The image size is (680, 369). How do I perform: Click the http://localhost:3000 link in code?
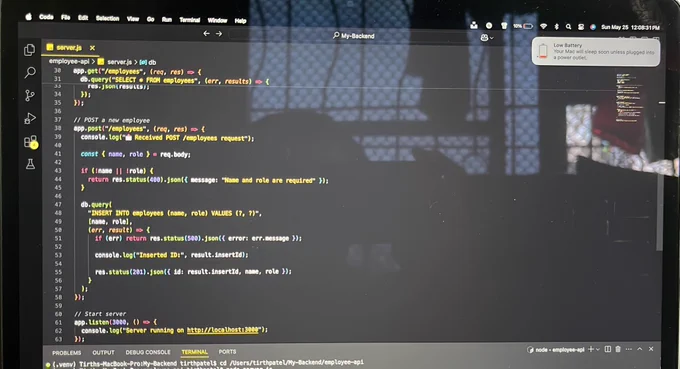click(x=223, y=330)
